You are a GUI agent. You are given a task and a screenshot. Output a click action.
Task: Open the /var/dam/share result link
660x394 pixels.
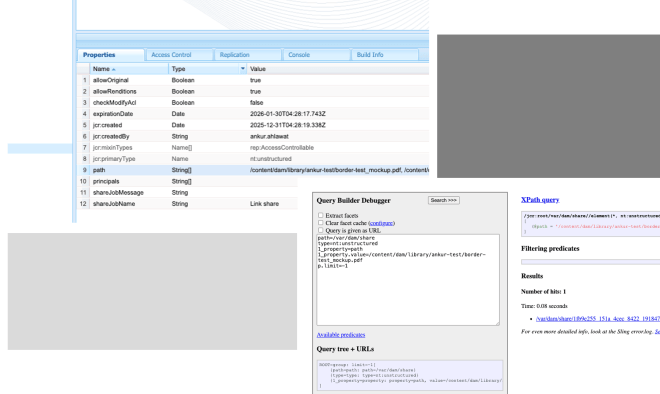point(598,319)
